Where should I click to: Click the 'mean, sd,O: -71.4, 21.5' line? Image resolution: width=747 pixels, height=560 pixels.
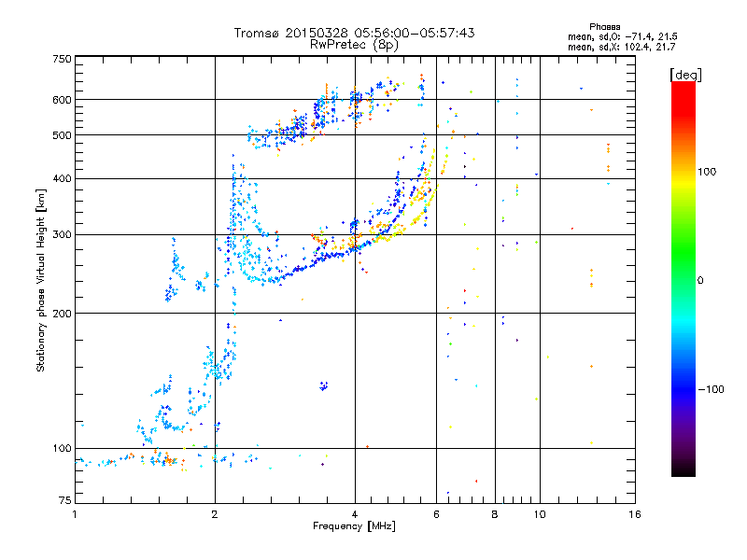[x=622, y=36]
